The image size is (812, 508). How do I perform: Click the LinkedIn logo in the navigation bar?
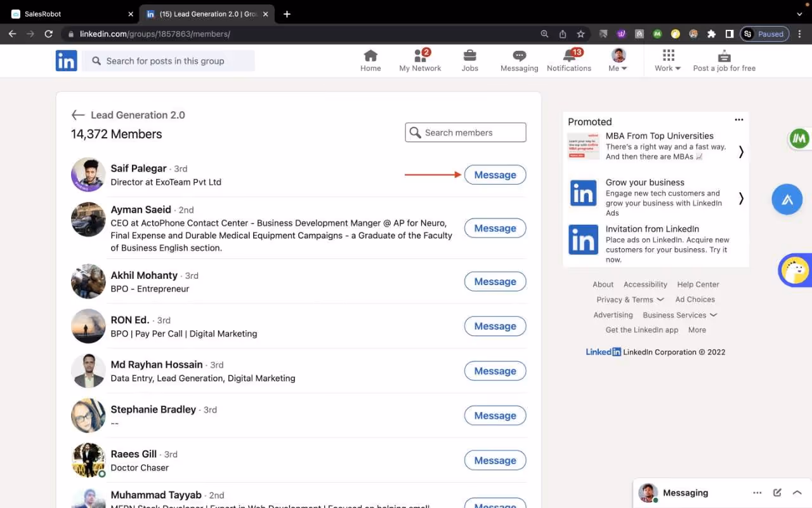(x=66, y=60)
